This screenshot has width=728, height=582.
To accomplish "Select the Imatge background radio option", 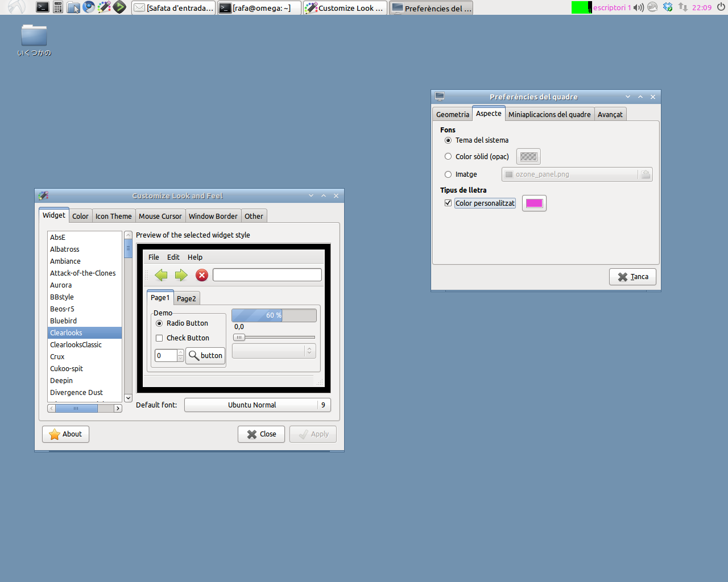I will tap(448, 174).
